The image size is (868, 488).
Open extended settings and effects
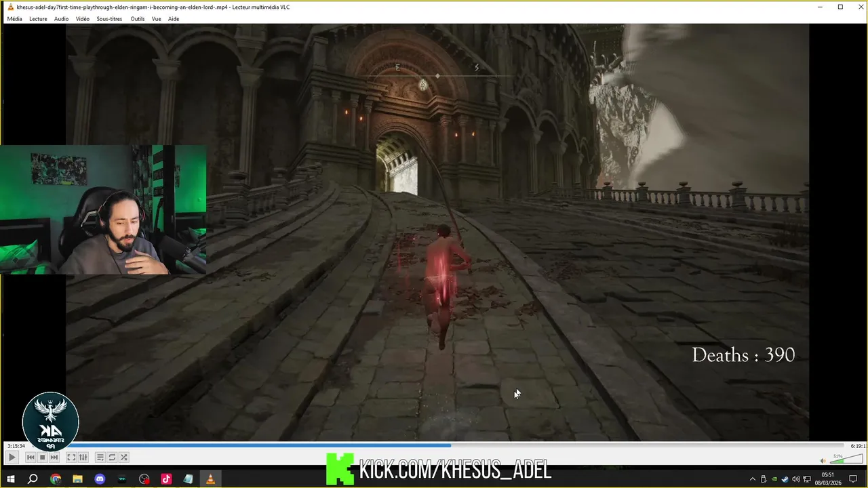[x=83, y=457]
